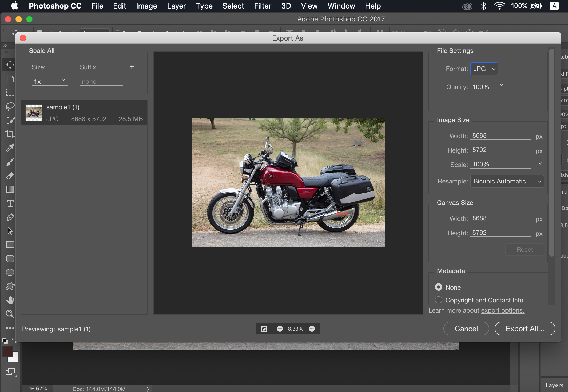Image resolution: width=568 pixels, height=392 pixels.
Task: Select None metadata option
Action: [x=439, y=287]
